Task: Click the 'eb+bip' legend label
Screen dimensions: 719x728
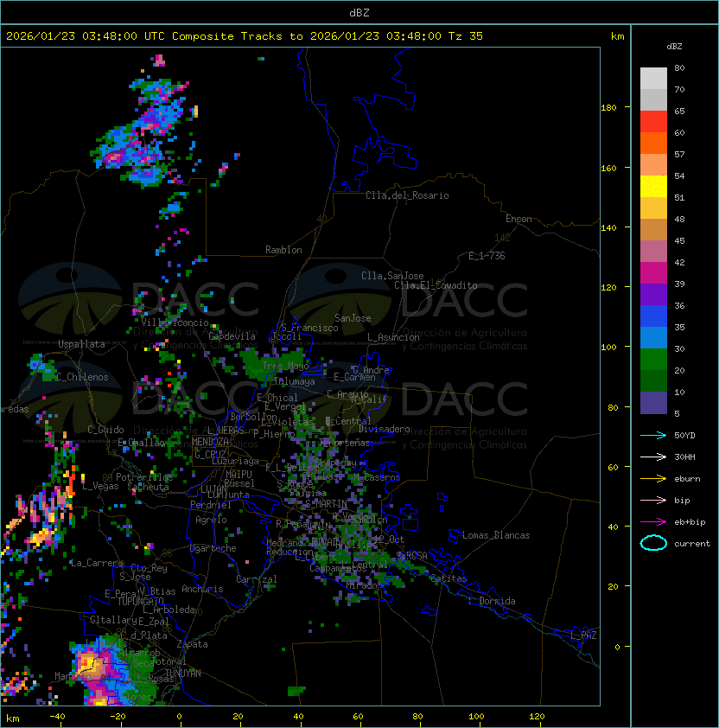Action: (x=690, y=522)
